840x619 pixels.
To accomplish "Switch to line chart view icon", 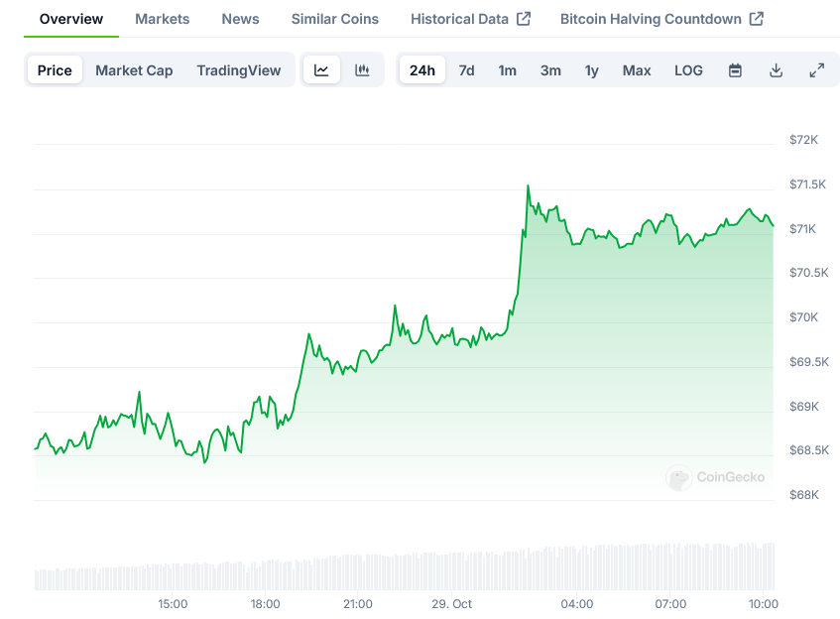I will point(321,70).
